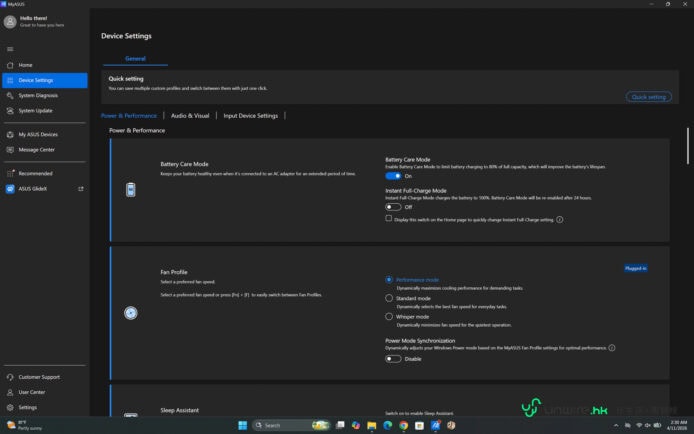Click the Settings gear icon in sidebar

10,407
